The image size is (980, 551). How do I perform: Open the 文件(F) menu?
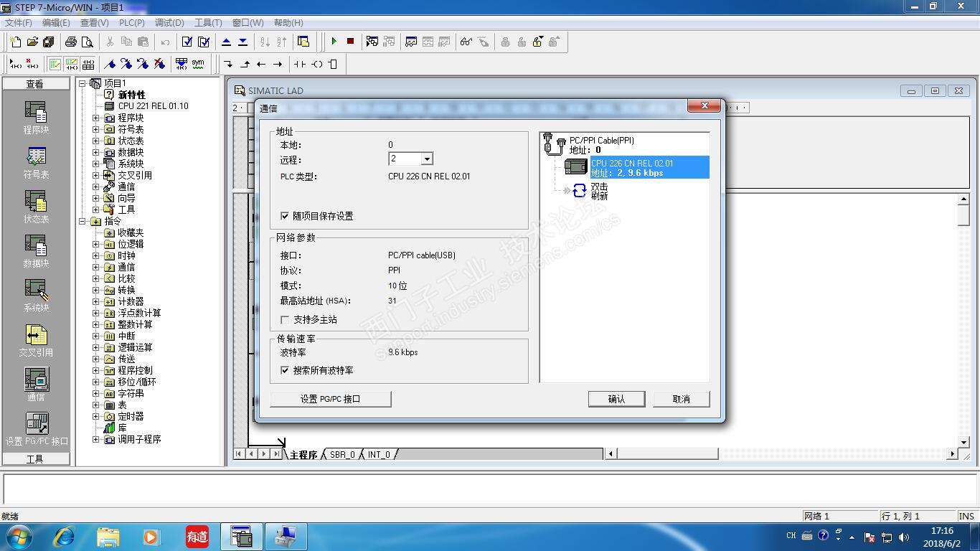tap(19, 23)
